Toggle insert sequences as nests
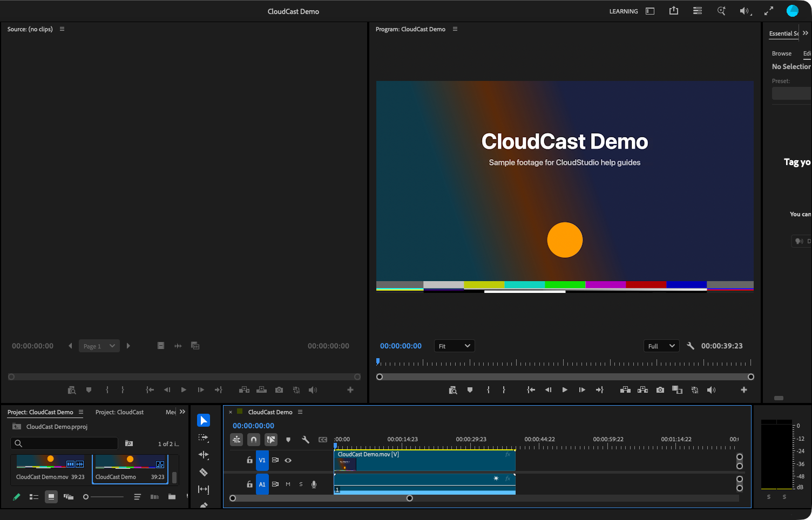 tap(236, 440)
